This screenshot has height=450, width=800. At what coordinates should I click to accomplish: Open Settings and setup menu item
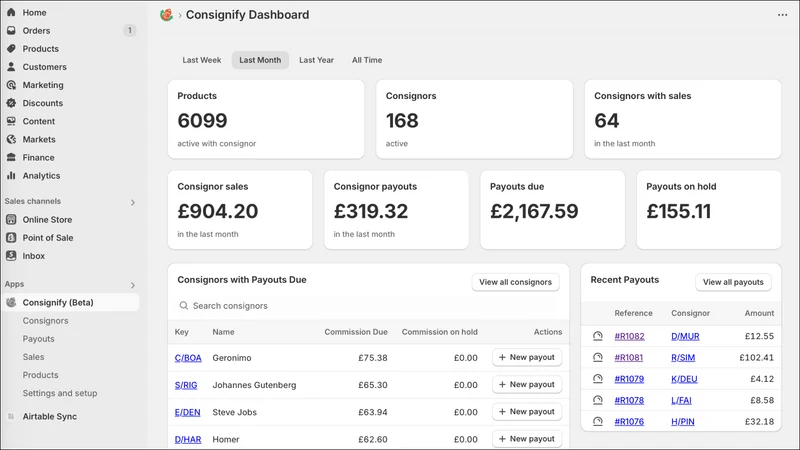click(x=60, y=393)
